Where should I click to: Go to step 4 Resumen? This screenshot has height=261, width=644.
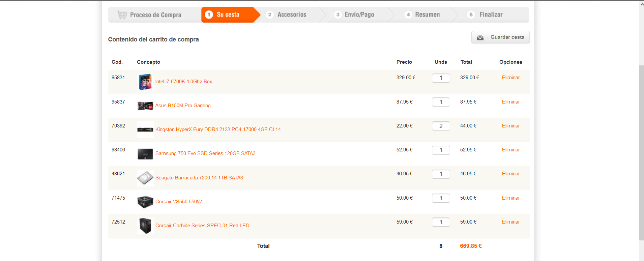coord(422,15)
